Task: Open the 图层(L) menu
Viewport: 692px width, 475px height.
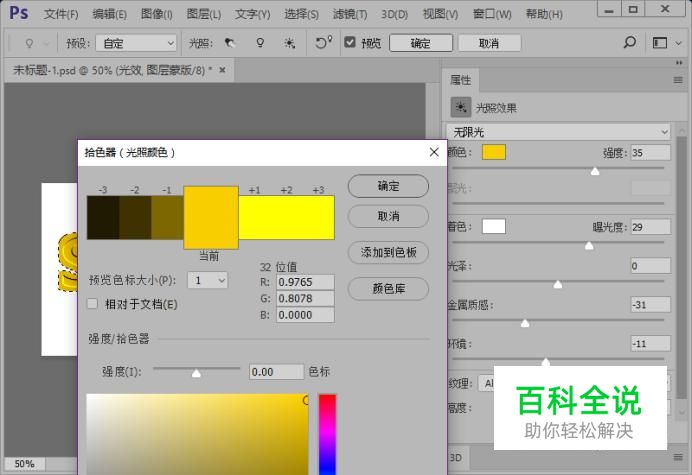Action: 203,14
